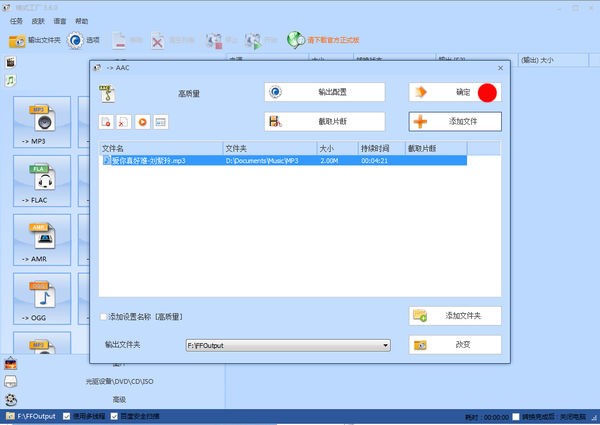Click the 00:04:21 duration cell

374,161
